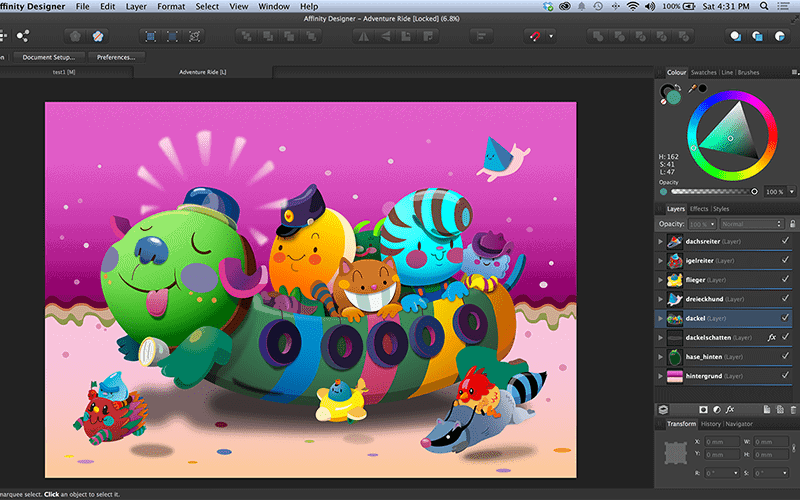
Task: Swap stroke and fill colours arrow
Action: pyautogui.click(x=679, y=87)
